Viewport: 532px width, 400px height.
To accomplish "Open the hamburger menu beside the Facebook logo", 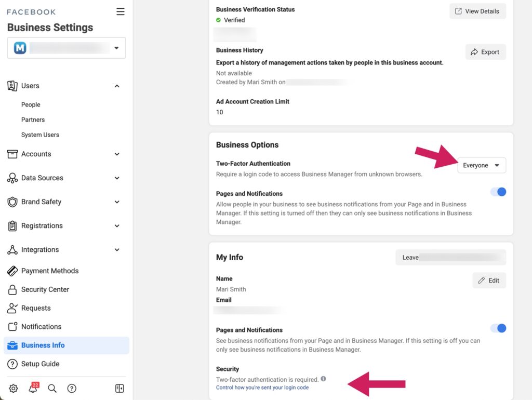I will click(120, 11).
